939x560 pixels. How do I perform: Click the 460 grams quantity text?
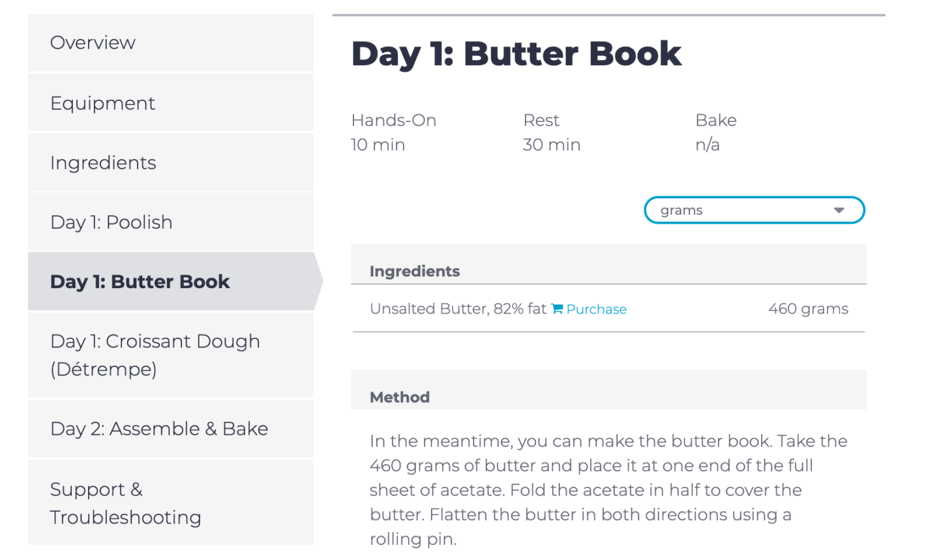click(x=808, y=309)
